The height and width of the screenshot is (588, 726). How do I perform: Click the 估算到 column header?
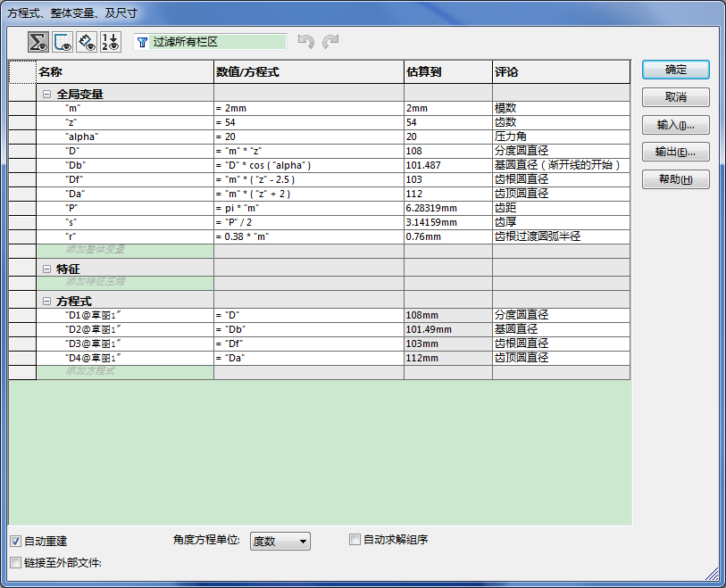(447, 72)
